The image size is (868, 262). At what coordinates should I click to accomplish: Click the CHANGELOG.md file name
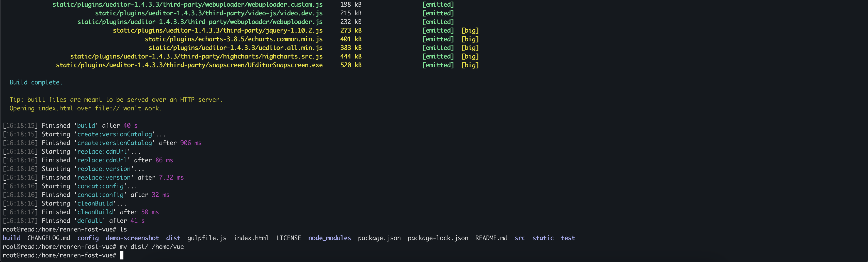pos(49,238)
